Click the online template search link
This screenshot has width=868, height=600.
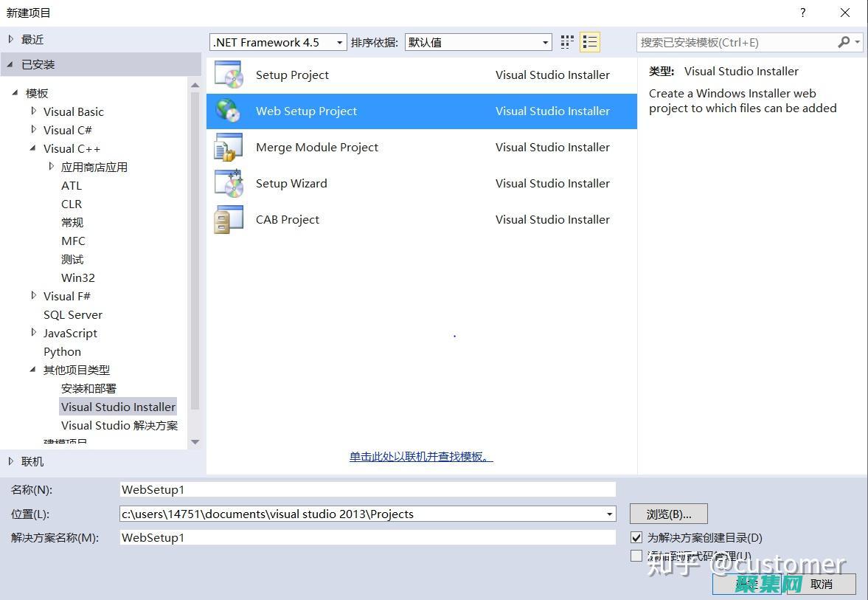[x=421, y=457]
